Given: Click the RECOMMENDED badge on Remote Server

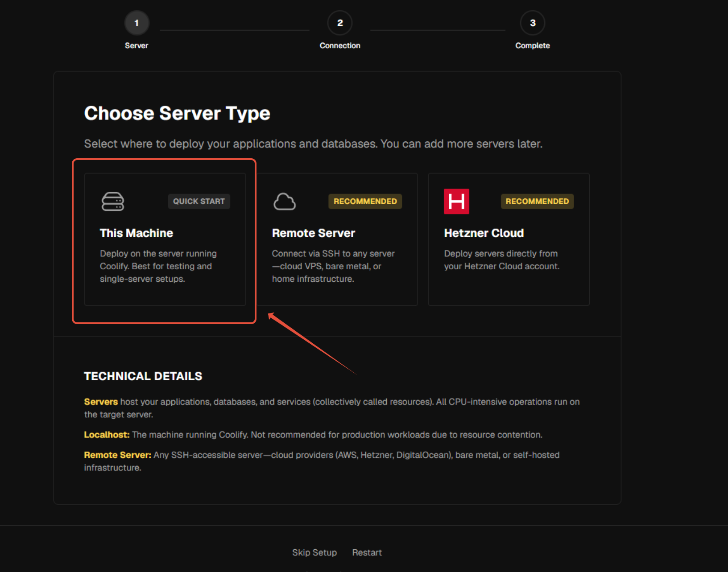Looking at the screenshot, I should (x=365, y=201).
